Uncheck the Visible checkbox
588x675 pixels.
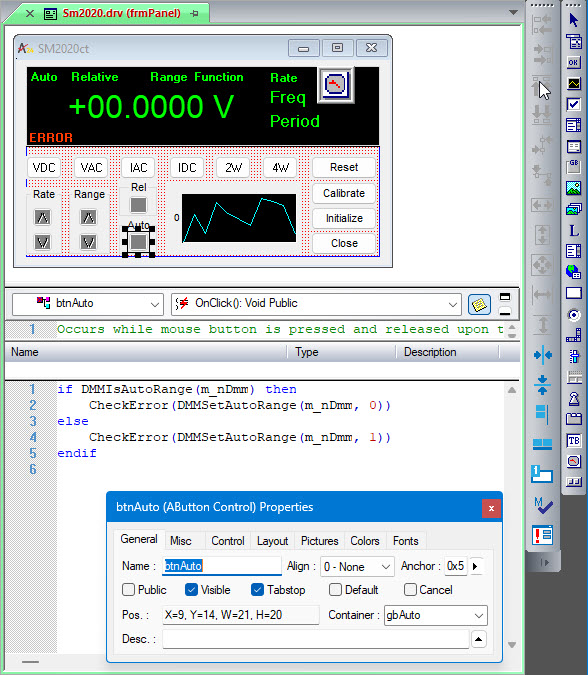(191, 589)
